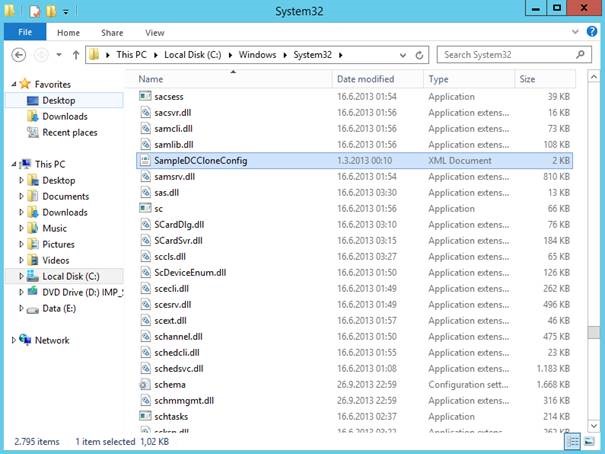Select DVD Drive (D:) drive icon

tap(33, 292)
